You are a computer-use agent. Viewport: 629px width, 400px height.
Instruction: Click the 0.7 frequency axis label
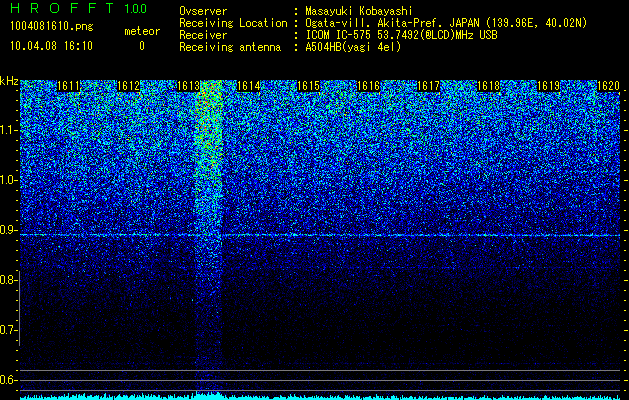[x=7, y=330]
